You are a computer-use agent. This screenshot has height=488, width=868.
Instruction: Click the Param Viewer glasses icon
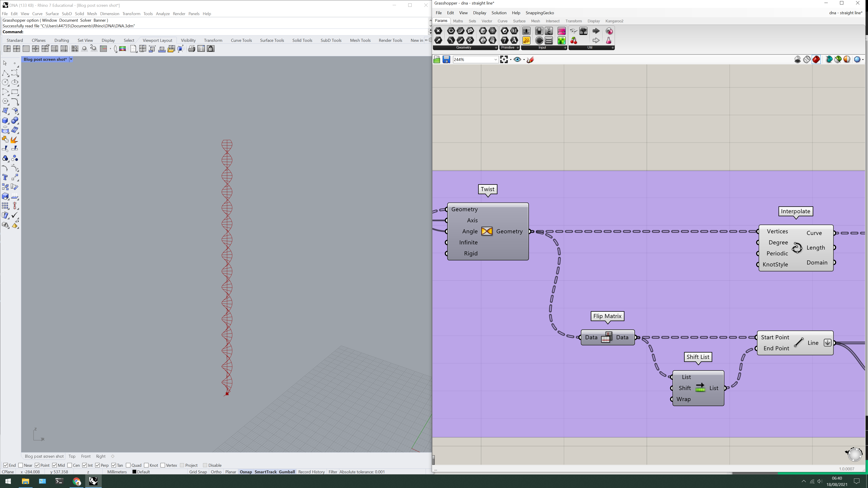click(x=573, y=31)
